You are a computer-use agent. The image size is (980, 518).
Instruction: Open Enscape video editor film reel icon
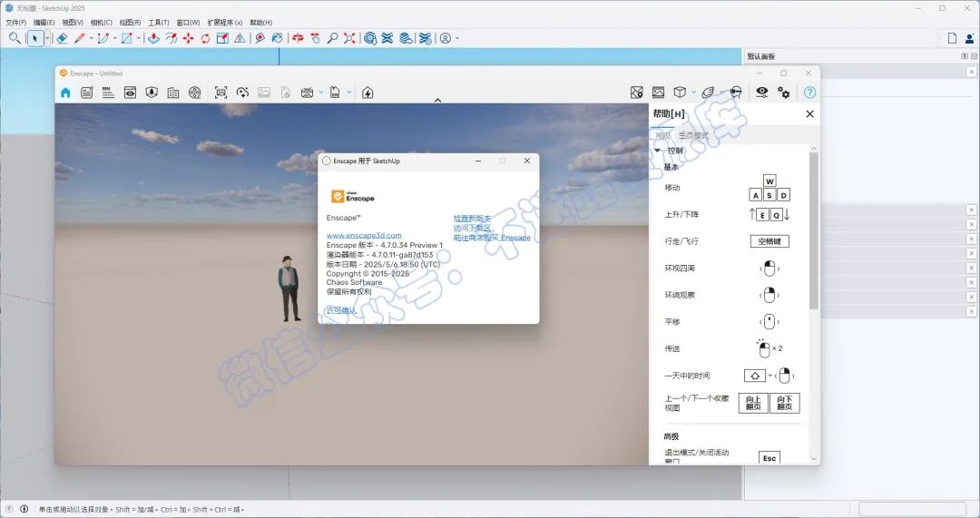pos(195,93)
